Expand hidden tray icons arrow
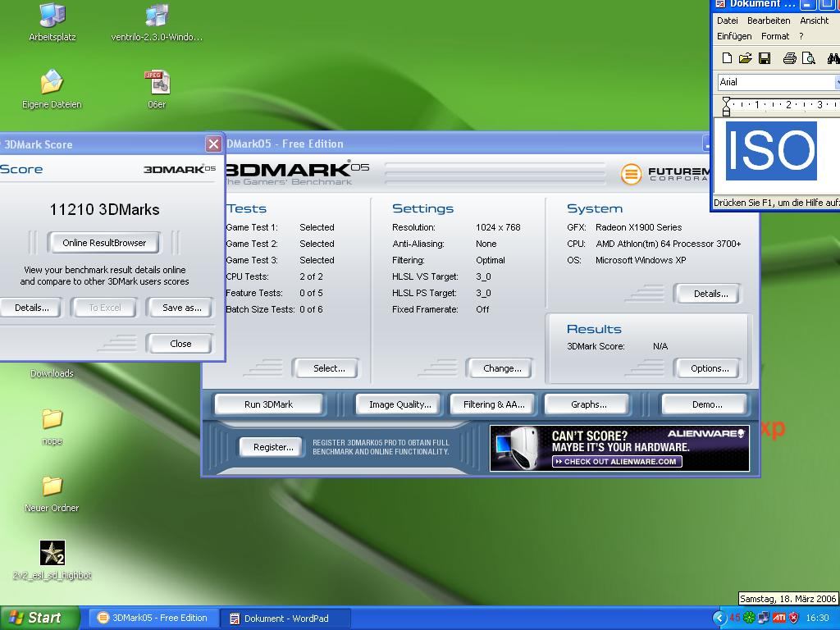 pyautogui.click(x=719, y=618)
